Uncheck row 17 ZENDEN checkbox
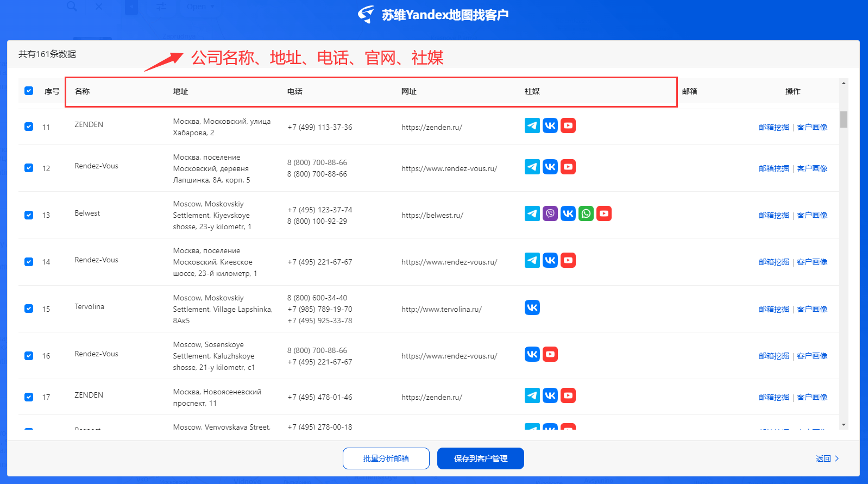The image size is (868, 484). tap(29, 397)
